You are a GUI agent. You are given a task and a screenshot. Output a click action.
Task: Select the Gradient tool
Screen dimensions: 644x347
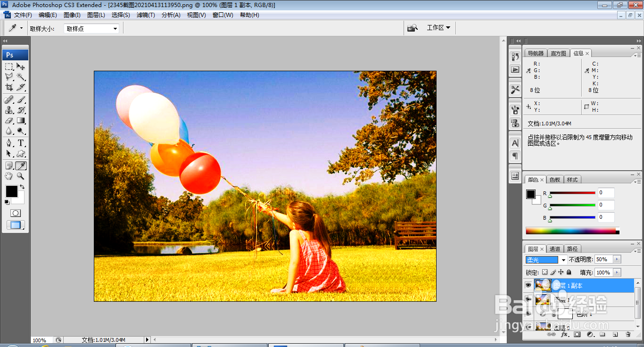(x=21, y=120)
